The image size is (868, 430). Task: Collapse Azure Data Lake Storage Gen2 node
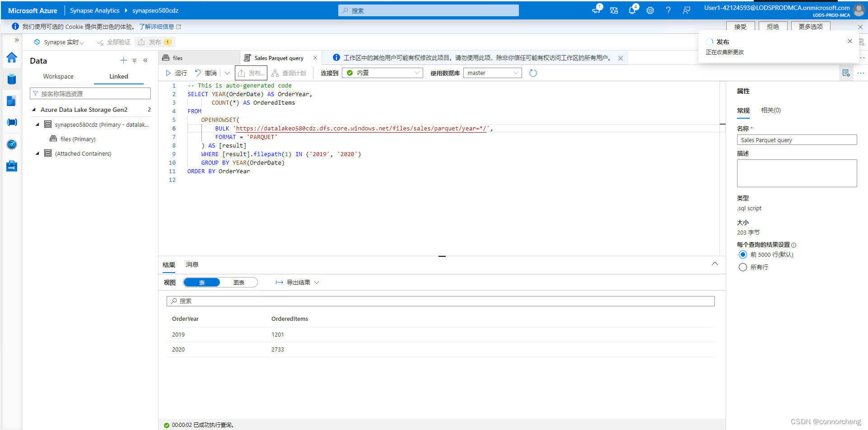pos(34,110)
